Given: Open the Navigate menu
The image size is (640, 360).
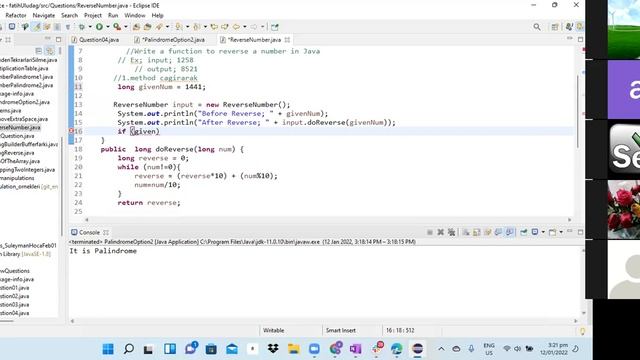Looking at the screenshot, I should pos(44,15).
